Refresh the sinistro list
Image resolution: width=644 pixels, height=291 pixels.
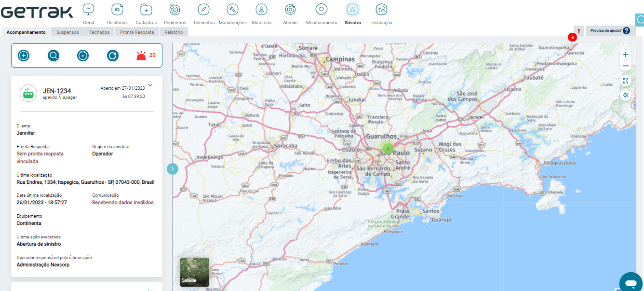tap(113, 55)
